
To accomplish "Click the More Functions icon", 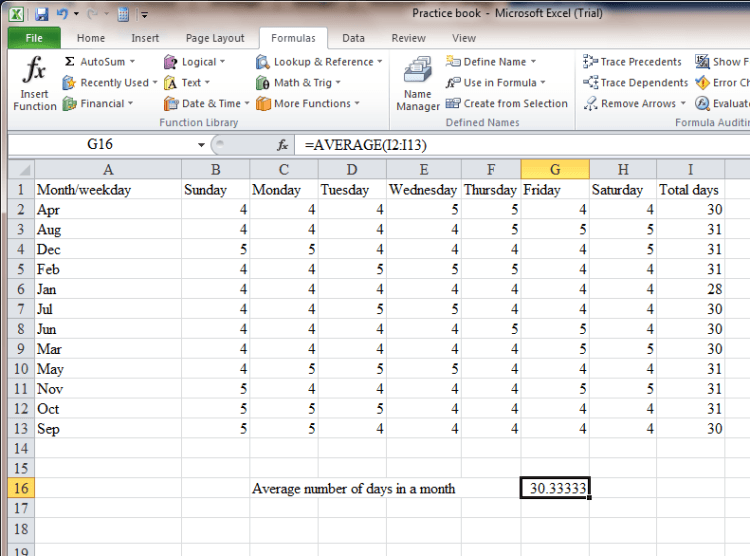I will (263, 103).
